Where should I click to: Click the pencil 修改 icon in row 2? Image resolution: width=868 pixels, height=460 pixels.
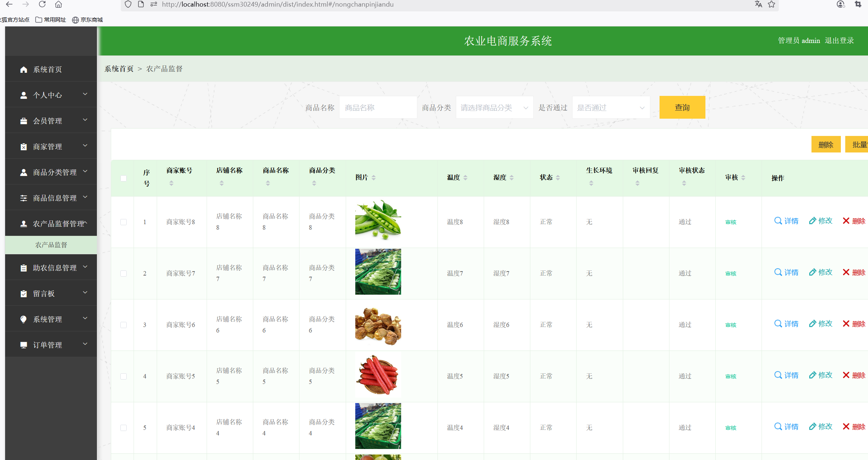812,272
